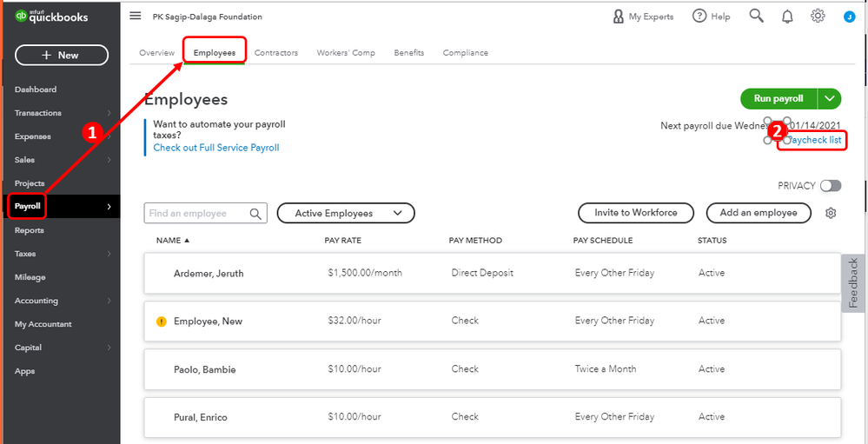868x444 pixels.
Task: Open the top-right settings gear
Action: (x=818, y=16)
